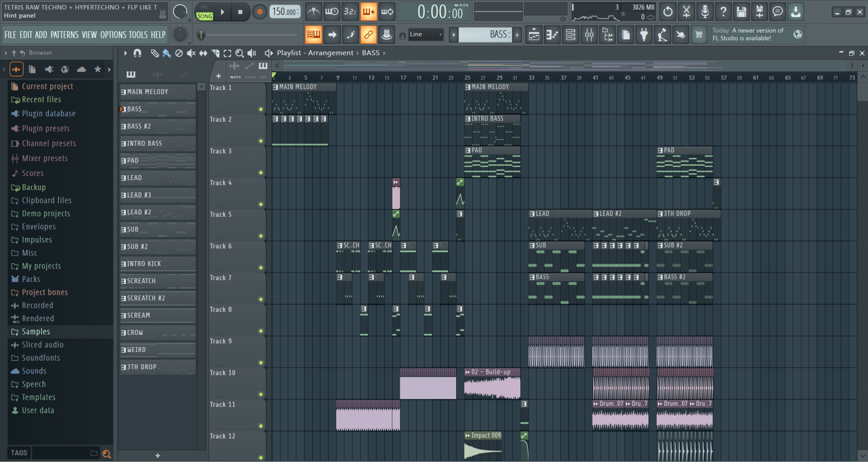Click the download update icon
The image size is (868, 462).
click(x=796, y=11)
